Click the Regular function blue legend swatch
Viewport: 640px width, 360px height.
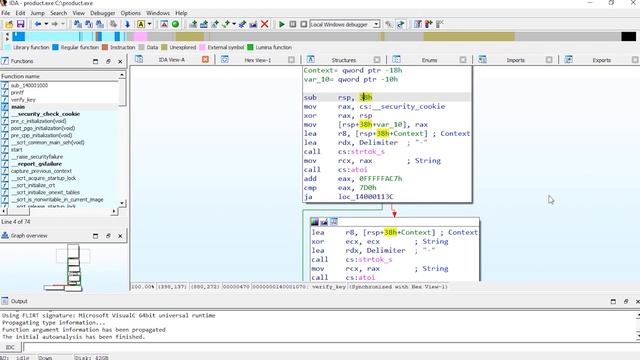point(56,47)
